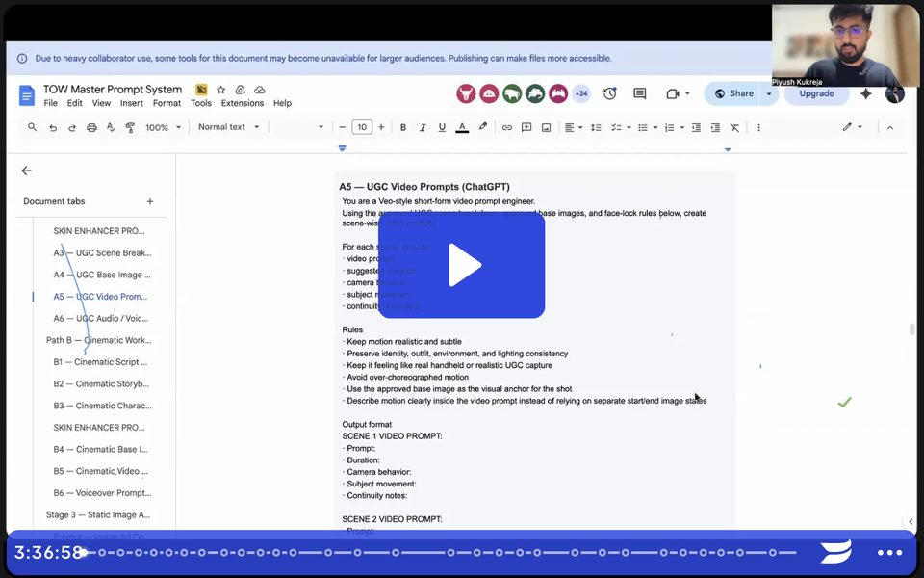Open the Google Docs home icon
924x578 pixels.
27,95
